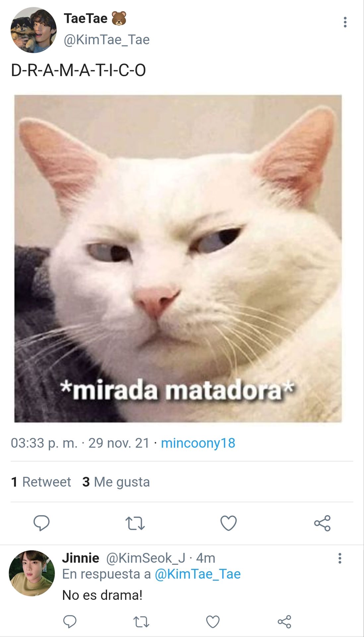Open Jinnie's display name in the reply
This screenshot has width=364, height=637.
pos(81,558)
